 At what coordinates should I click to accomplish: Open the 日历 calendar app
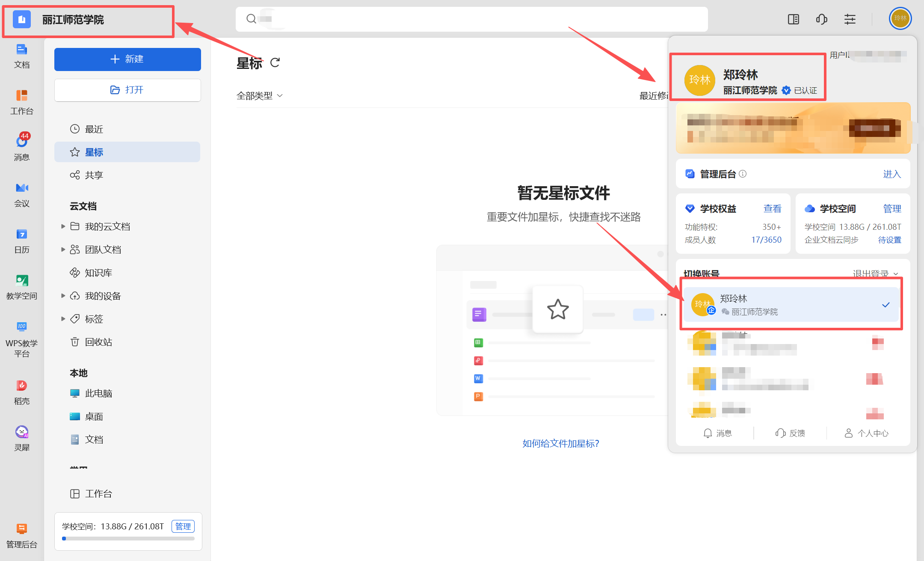[x=22, y=241]
